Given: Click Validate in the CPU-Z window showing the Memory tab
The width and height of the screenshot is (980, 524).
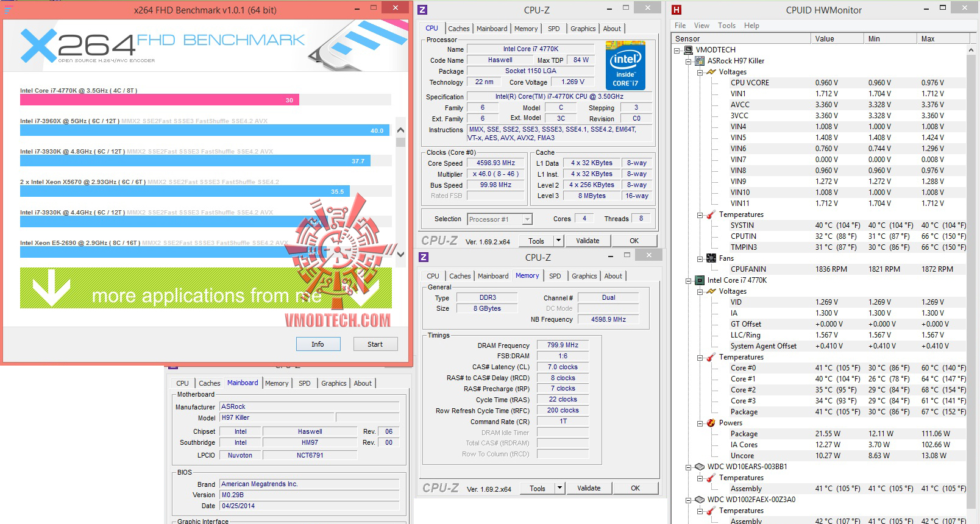Looking at the screenshot, I should click(589, 488).
